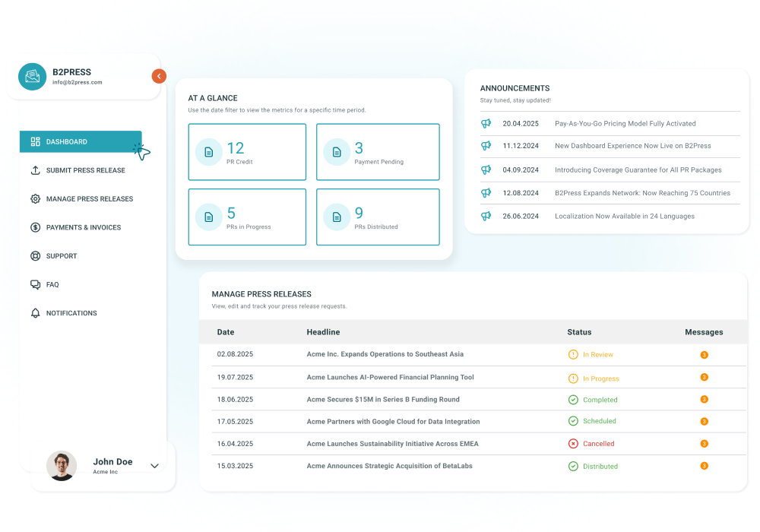Viewport: 760px width, 532px height.
Task: Click the Completed checkmark icon on Series B row
Action: [572, 400]
